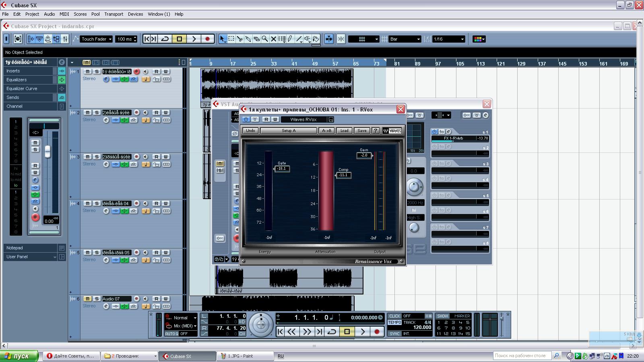Toggle Click metronome in transport
Image resolution: width=644 pixels, height=362 pixels.
(395, 316)
